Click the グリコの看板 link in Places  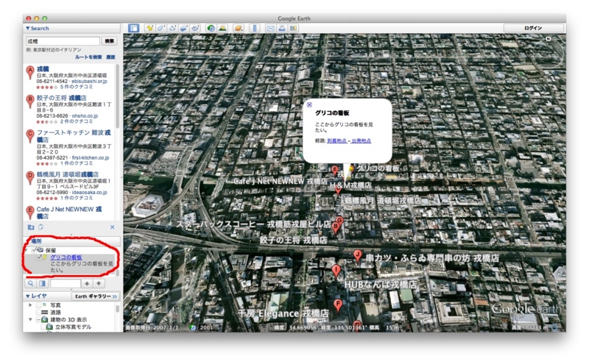coord(66,257)
